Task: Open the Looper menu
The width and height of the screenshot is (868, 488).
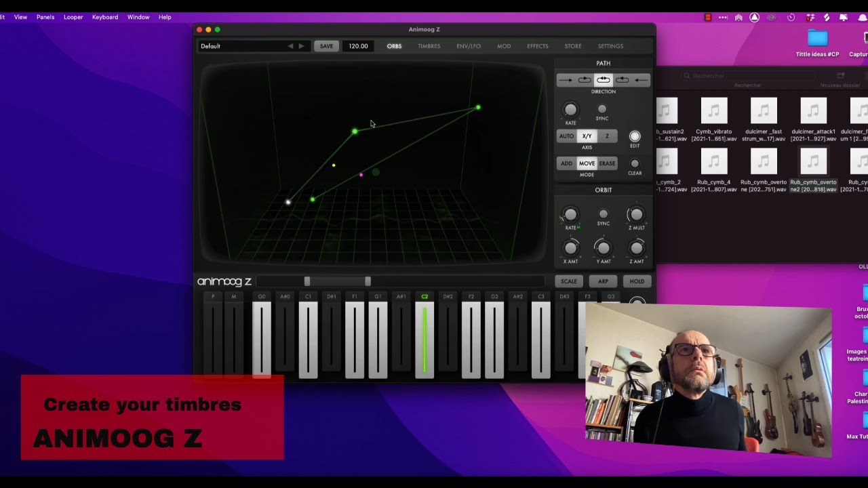Action: click(73, 17)
